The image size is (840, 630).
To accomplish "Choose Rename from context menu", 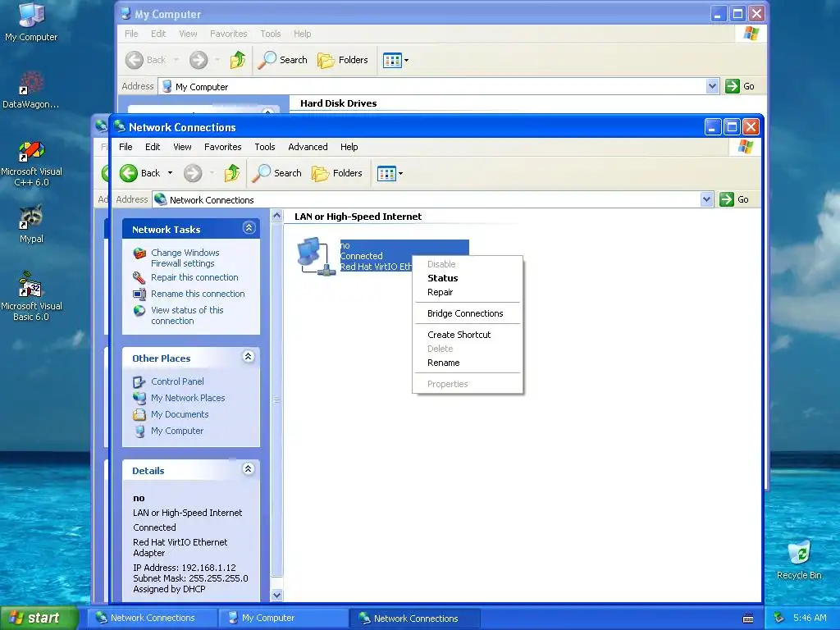I will (467, 363).
